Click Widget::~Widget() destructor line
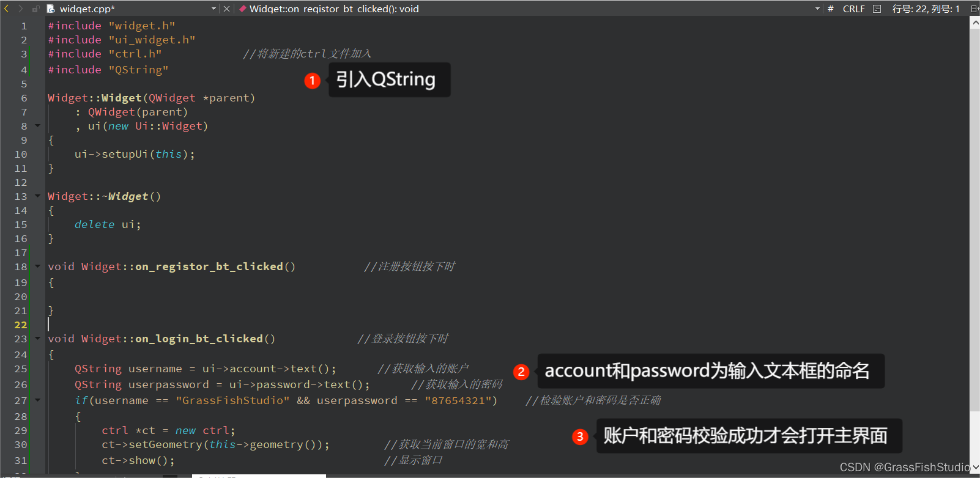The height and width of the screenshot is (478, 980). [x=105, y=196]
